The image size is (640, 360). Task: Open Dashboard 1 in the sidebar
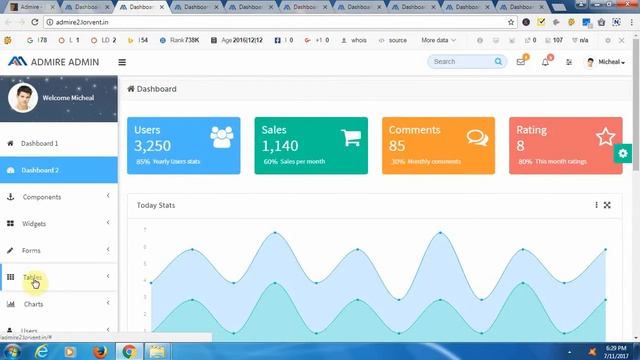59,143
